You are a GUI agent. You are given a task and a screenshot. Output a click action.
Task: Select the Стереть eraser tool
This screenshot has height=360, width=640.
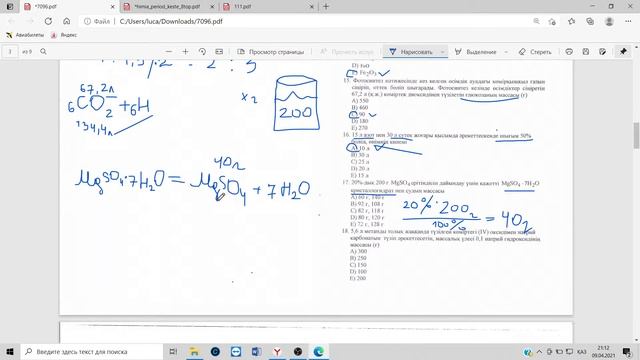(535, 52)
